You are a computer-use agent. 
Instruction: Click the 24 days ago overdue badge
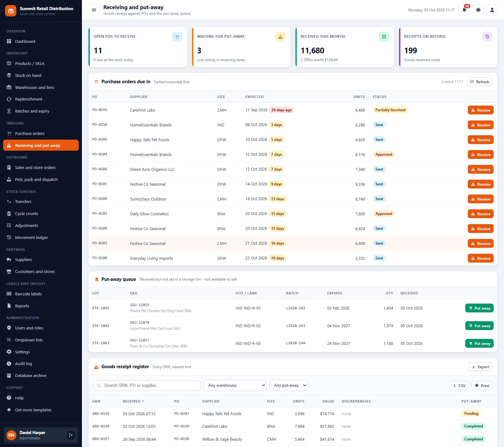[282, 110]
